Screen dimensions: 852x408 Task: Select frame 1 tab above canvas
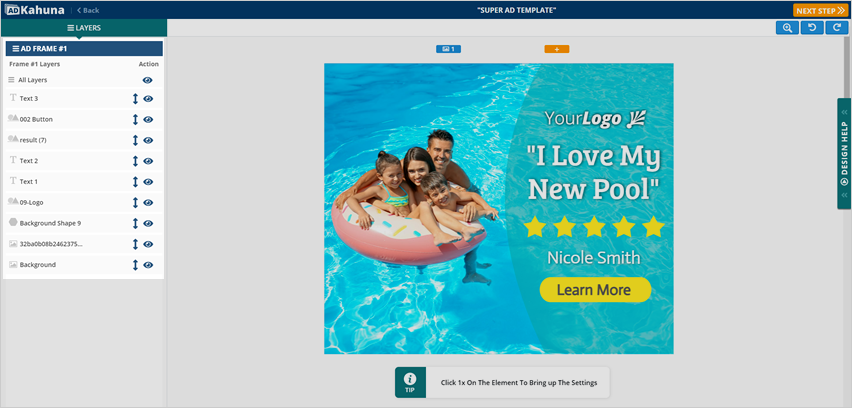(448, 49)
